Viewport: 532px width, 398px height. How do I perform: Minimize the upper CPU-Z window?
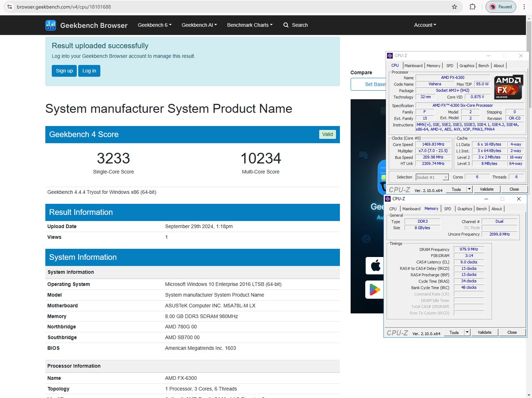point(488,56)
